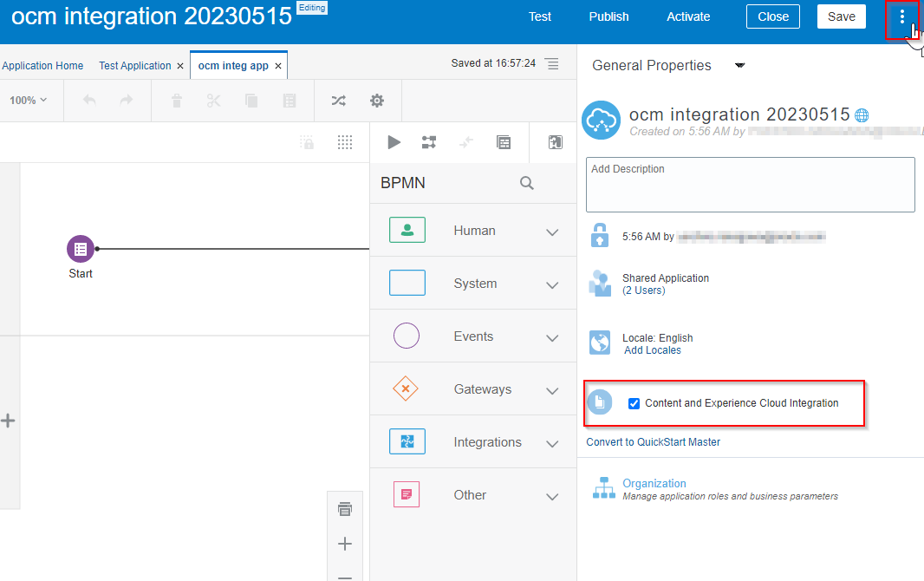Open the 100% zoom dropdown
This screenshot has width=924, height=581.
[29, 101]
